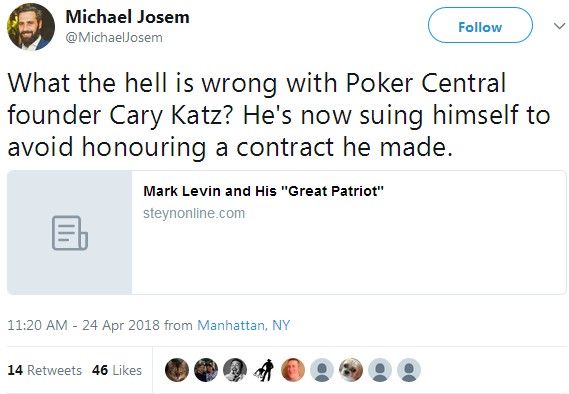Click the fluffy dog liker avatar
Viewport: 569px width, 394px height.
tap(351, 370)
